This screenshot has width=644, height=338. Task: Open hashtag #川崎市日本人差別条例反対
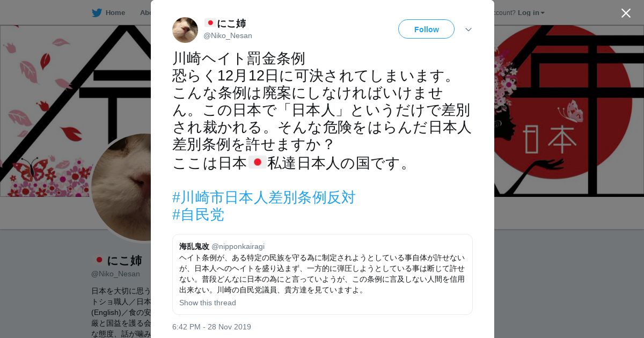pyautogui.click(x=264, y=197)
